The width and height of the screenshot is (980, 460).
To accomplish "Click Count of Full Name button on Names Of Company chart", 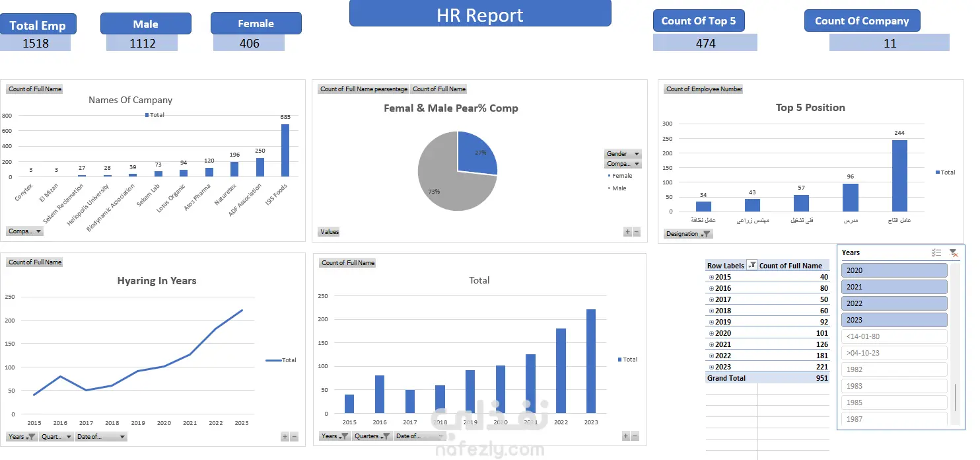I will tap(35, 89).
